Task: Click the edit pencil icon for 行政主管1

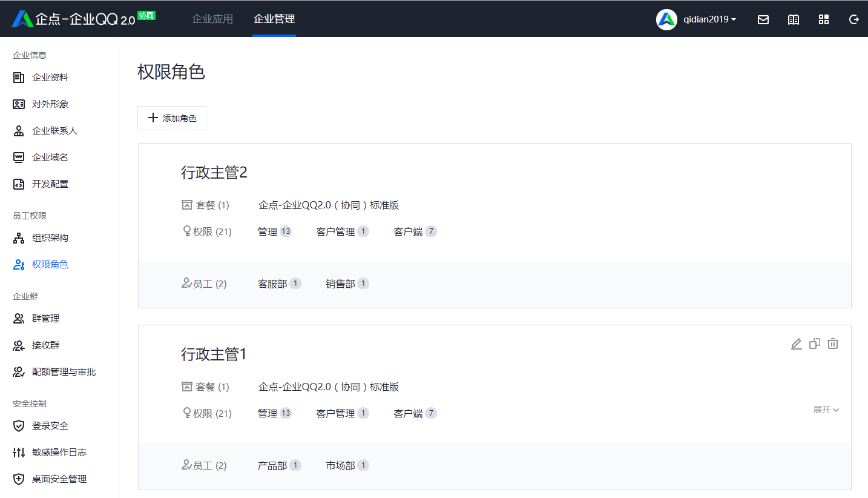Action: pyautogui.click(x=797, y=344)
